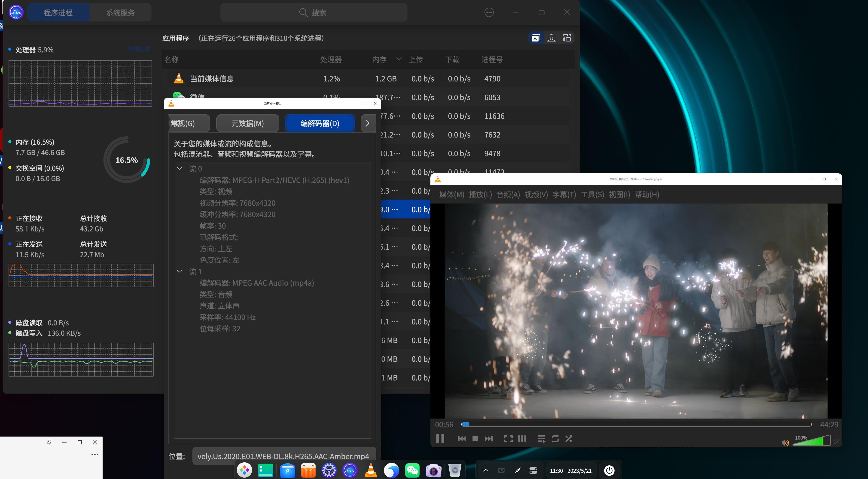Open the 内存 column sort dropdown
This screenshot has height=479, width=868.
399,59
